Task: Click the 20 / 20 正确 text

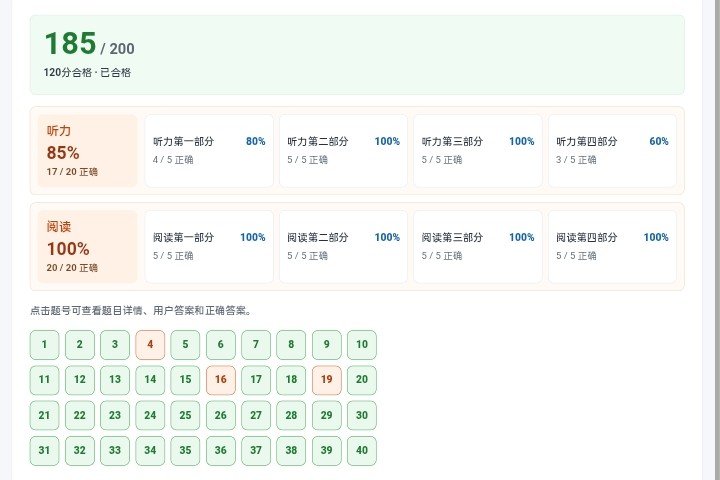Action: 72,268
